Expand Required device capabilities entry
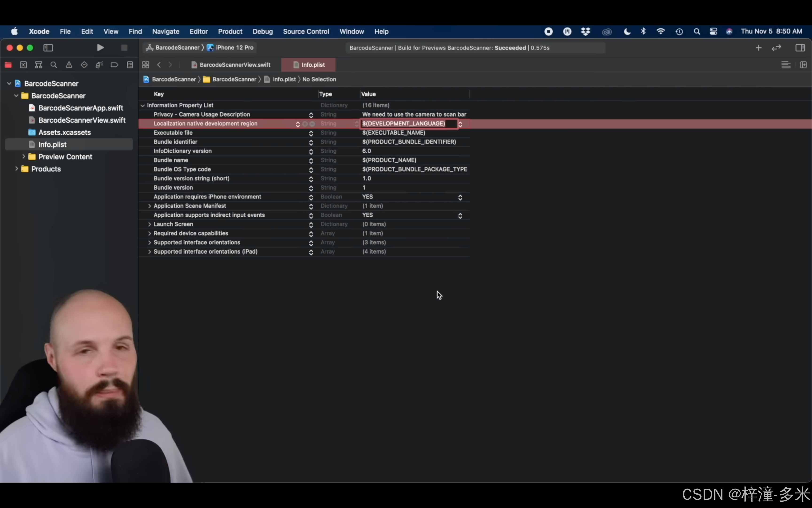 point(149,234)
